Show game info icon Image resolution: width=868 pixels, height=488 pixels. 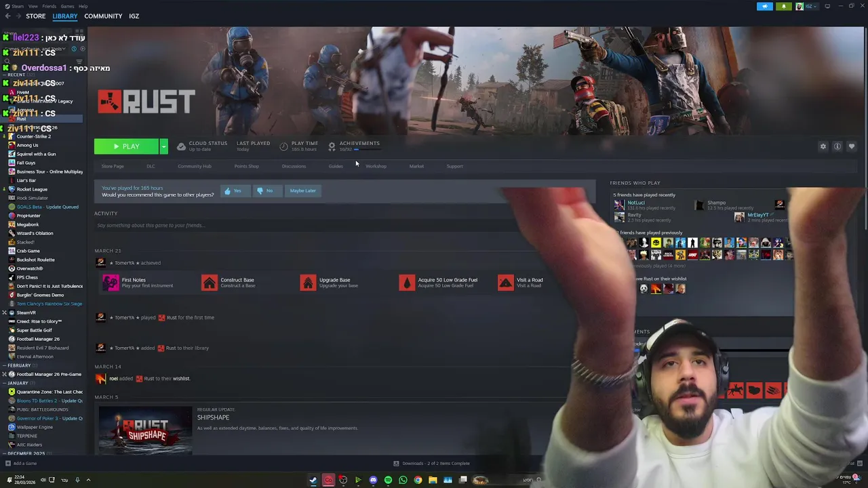pos(837,146)
